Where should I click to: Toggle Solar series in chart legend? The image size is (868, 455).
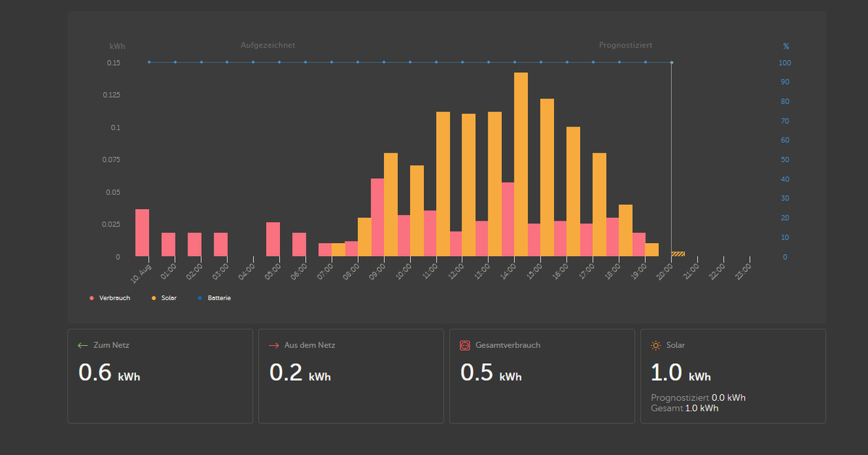163,298
